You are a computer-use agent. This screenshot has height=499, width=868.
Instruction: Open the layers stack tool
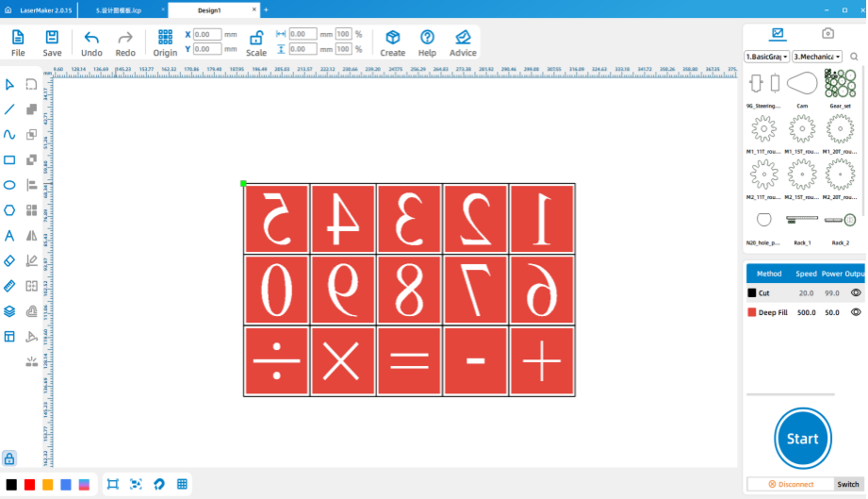click(x=9, y=311)
